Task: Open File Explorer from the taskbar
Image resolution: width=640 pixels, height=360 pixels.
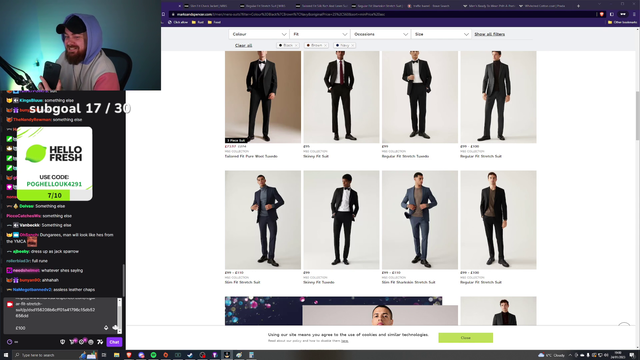Action: click(x=116, y=355)
